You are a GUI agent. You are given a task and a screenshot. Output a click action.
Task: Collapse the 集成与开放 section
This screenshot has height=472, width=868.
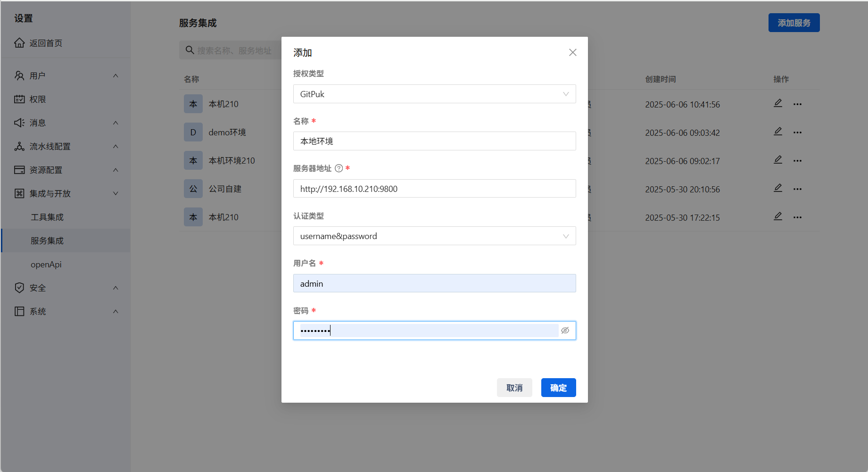115,193
